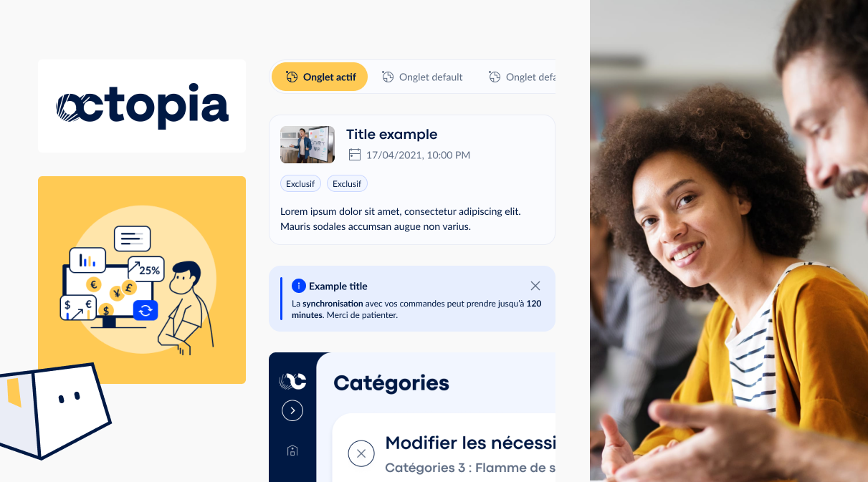Screen dimensions: 868x482
Task: Open the partially visible Onglet default tab
Action: pyautogui.click(x=522, y=77)
